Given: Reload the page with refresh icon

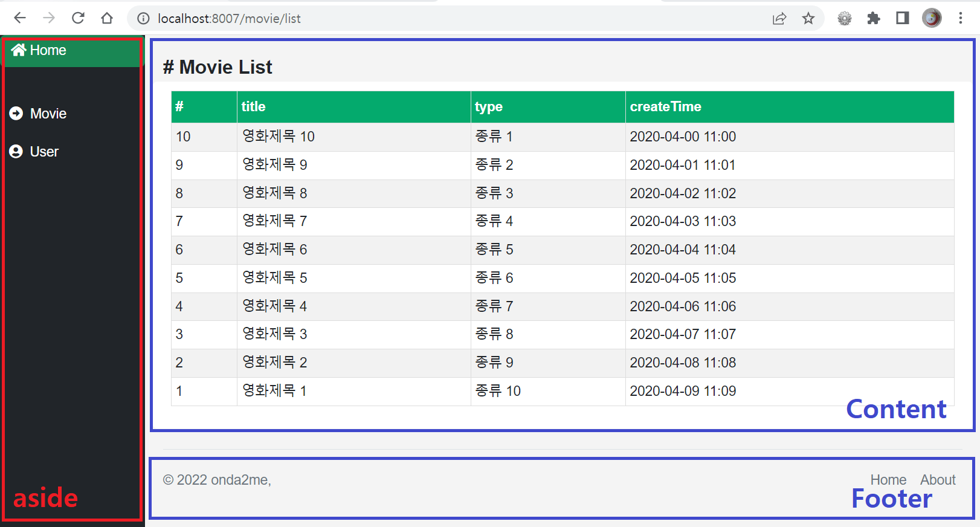Looking at the screenshot, I should [78, 18].
